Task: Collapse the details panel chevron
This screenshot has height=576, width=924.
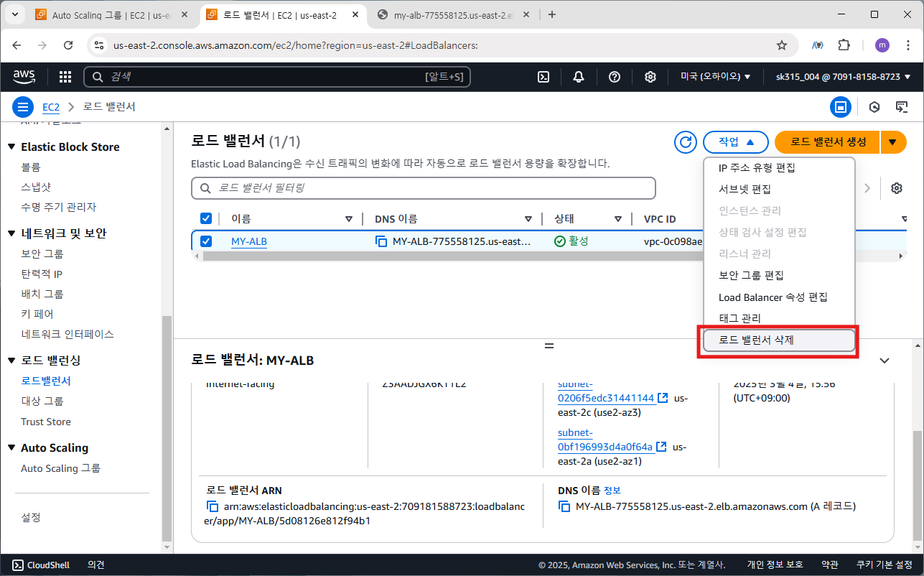Action: 885,361
